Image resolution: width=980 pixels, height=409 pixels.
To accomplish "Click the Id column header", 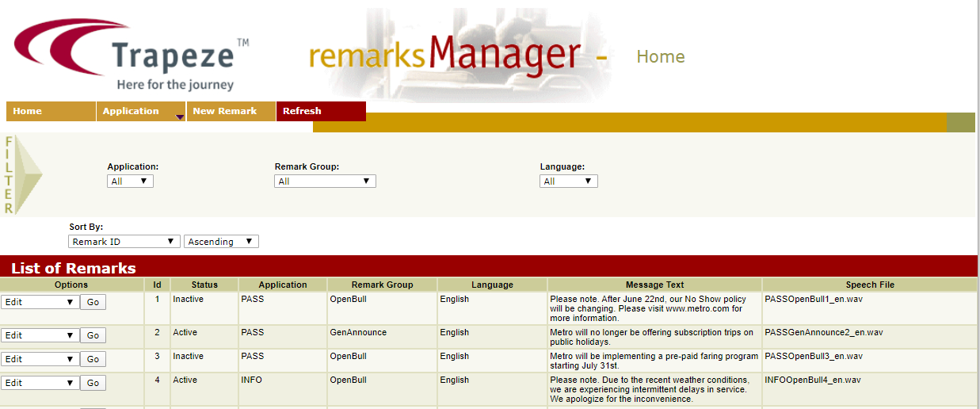I will click(157, 285).
